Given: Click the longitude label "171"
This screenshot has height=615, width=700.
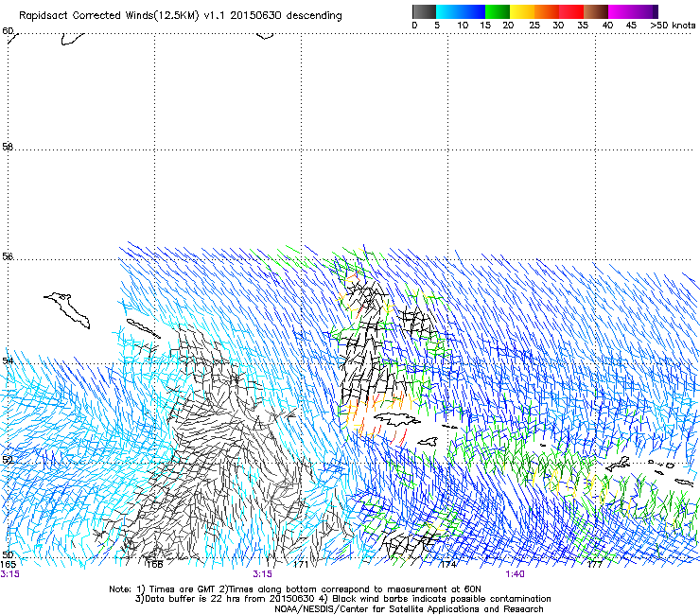Looking at the screenshot, I should pos(301,565).
